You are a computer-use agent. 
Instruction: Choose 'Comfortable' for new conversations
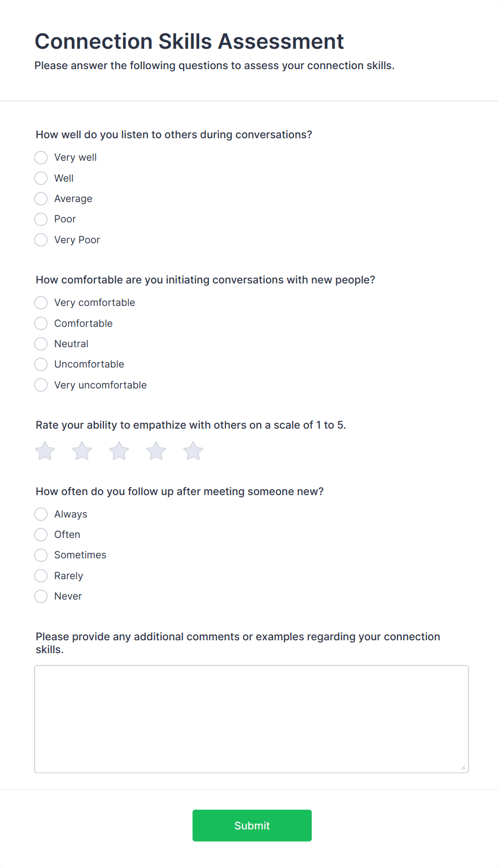point(41,323)
